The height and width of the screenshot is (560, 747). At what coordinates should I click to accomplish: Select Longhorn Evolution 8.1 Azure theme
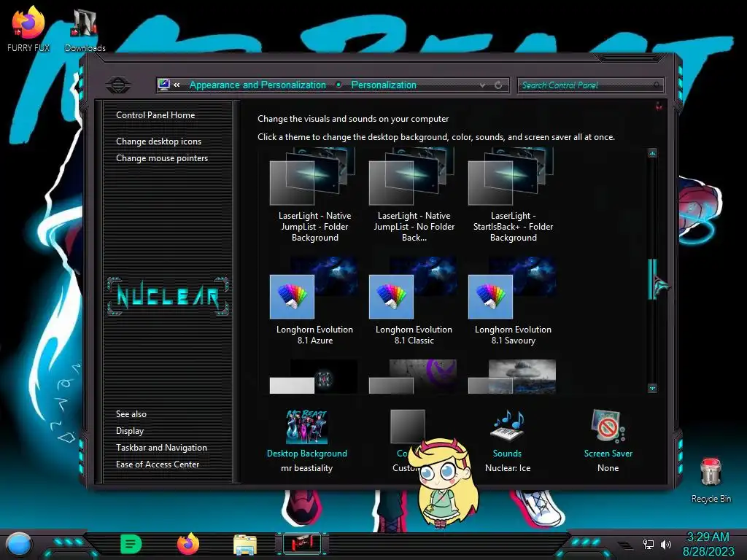(314, 301)
